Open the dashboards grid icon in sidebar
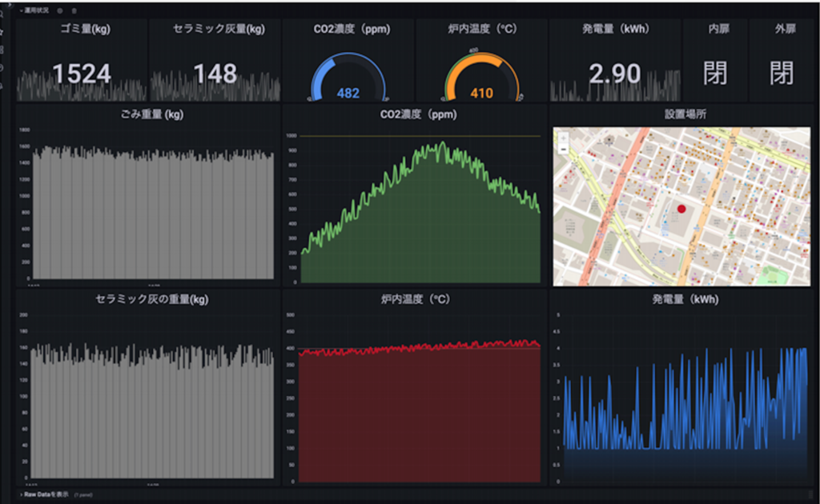The width and height of the screenshot is (820, 504). tap(2, 50)
